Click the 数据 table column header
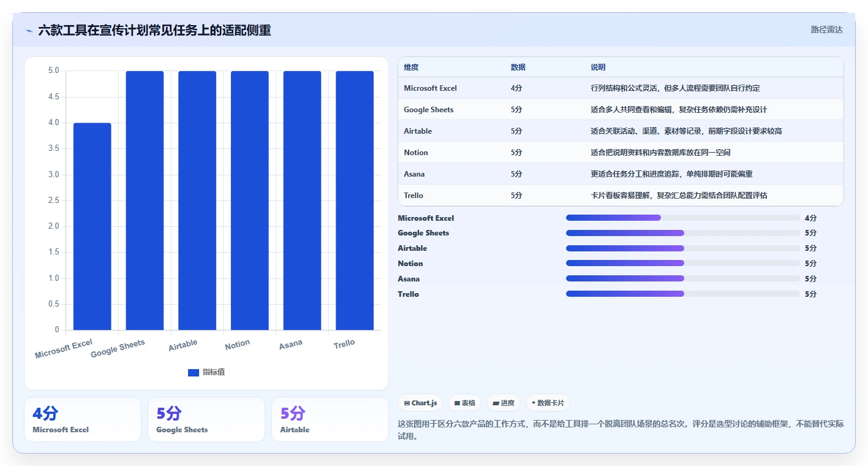The width and height of the screenshot is (868, 466). click(518, 67)
